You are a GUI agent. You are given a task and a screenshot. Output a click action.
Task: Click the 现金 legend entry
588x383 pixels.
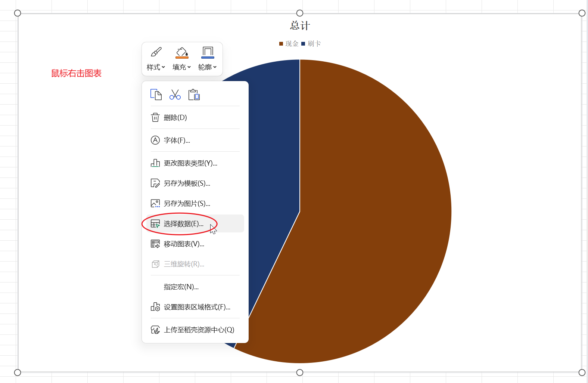coord(289,44)
